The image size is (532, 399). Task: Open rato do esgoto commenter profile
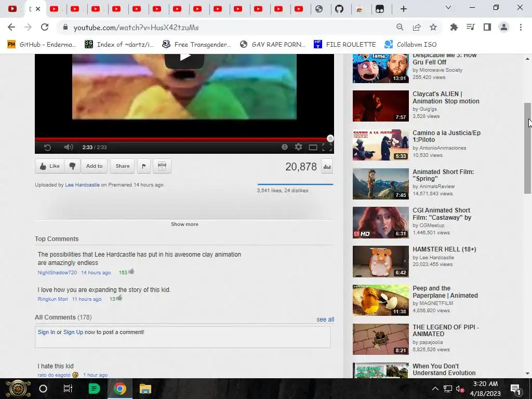coord(54,375)
